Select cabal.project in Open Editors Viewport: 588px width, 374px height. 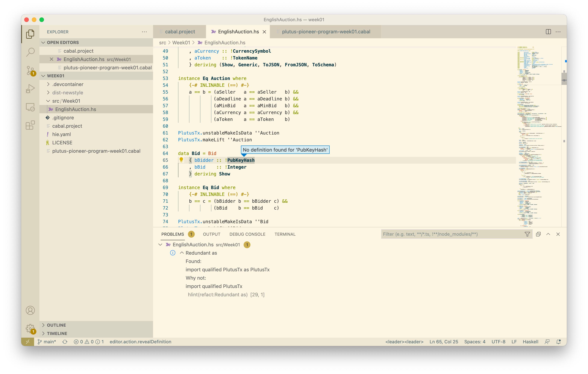tap(96, 51)
